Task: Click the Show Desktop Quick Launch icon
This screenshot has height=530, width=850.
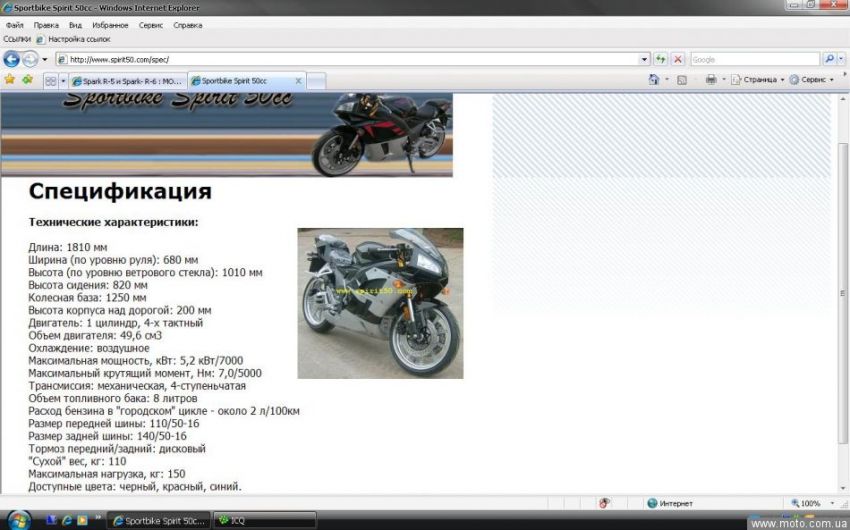Action: [52, 520]
